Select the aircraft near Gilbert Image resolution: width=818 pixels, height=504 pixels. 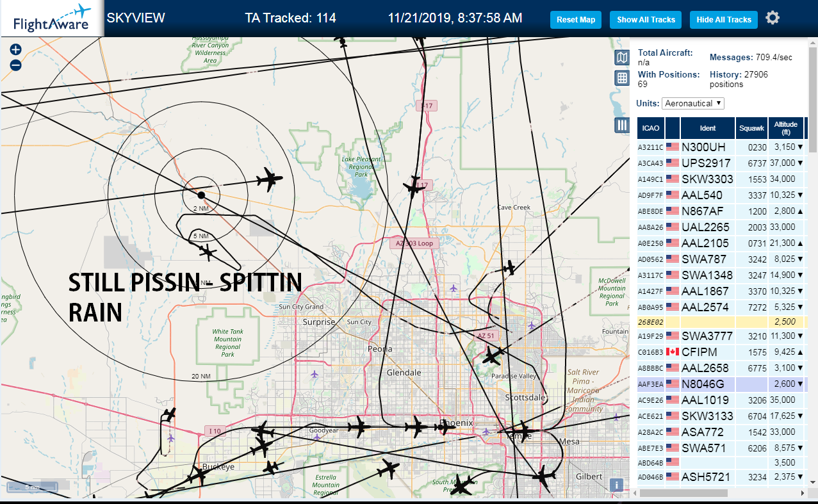[544, 476]
